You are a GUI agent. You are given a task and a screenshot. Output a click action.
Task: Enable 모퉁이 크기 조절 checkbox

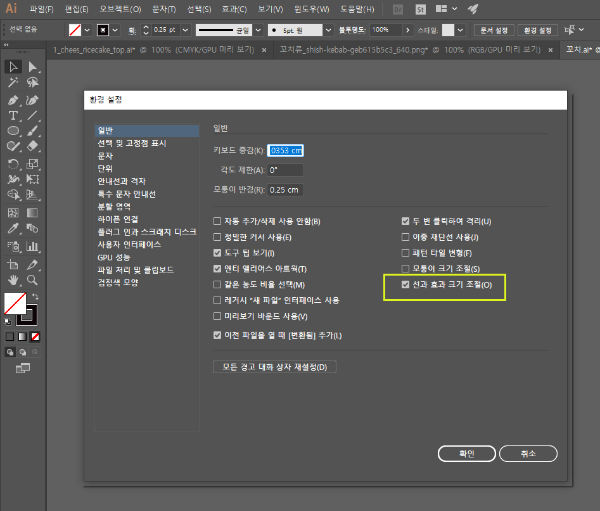point(405,269)
